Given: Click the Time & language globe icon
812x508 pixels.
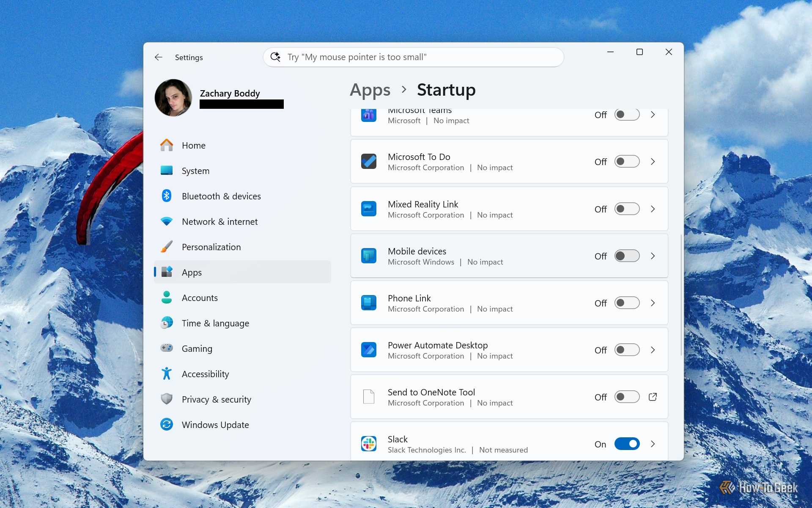Looking at the screenshot, I should click(x=167, y=323).
